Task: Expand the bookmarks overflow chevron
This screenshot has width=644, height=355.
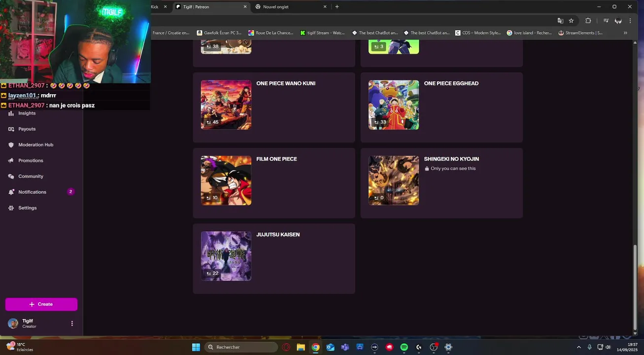Action: pyautogui.click(x=625, y=33)
